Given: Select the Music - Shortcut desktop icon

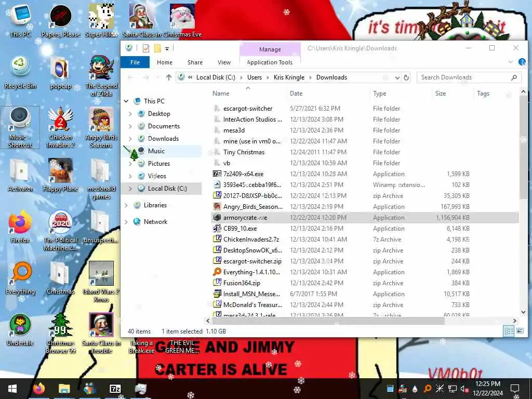Looking at the screenshot, I should click(x=20, y=127).
